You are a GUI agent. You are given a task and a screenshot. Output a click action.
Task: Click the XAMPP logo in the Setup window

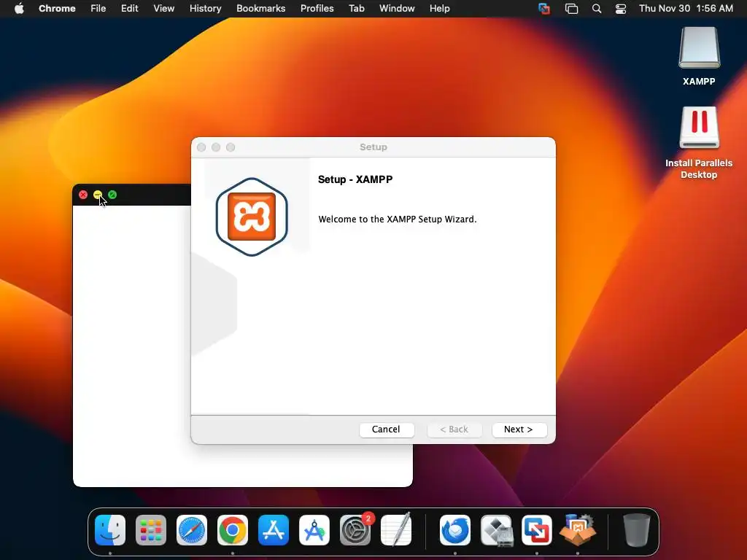[x=252, y=217]
